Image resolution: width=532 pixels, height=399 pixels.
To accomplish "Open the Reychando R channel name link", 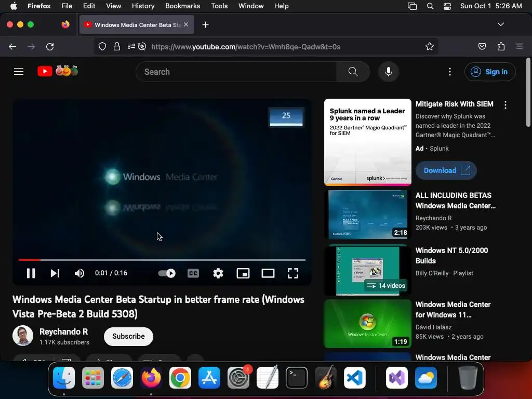I will click(x=63, y=331).
